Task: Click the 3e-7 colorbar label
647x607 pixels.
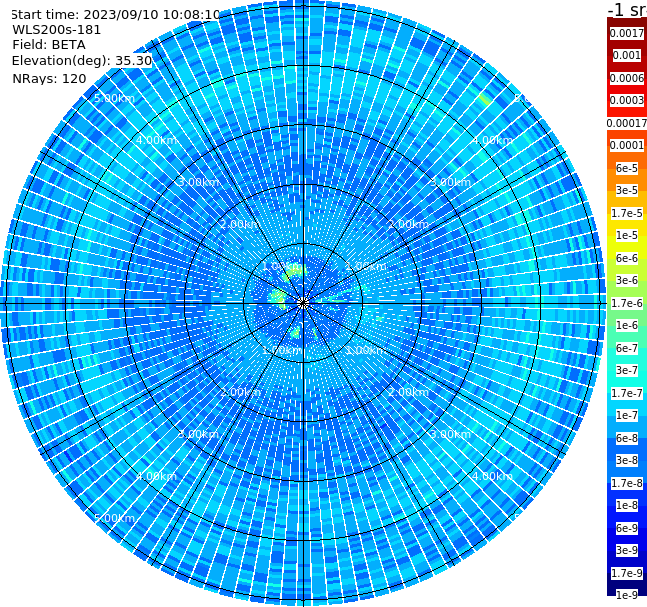Action: click(627, 370)
